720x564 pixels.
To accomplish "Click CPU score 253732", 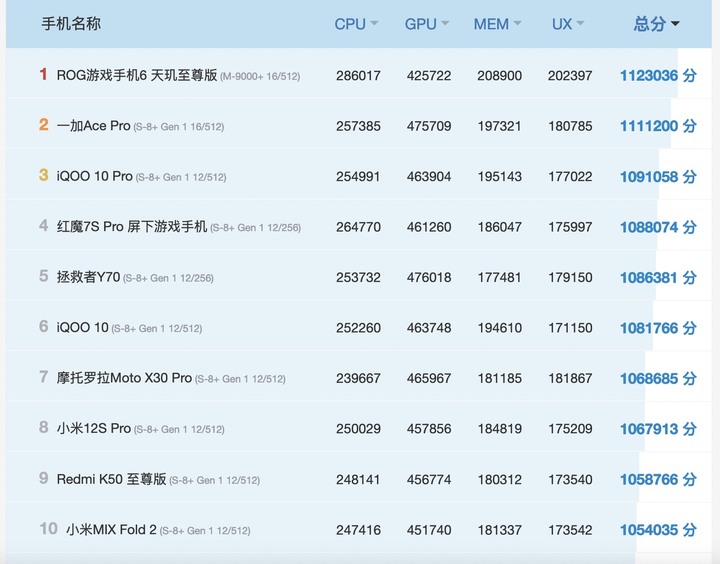I will click(358, 277).
